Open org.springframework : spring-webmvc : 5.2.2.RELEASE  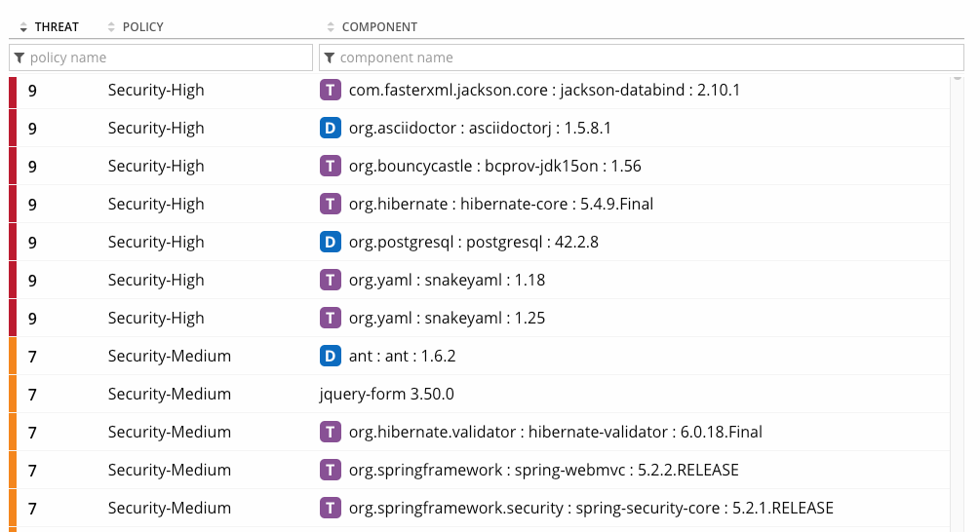(x=543, y=471)
